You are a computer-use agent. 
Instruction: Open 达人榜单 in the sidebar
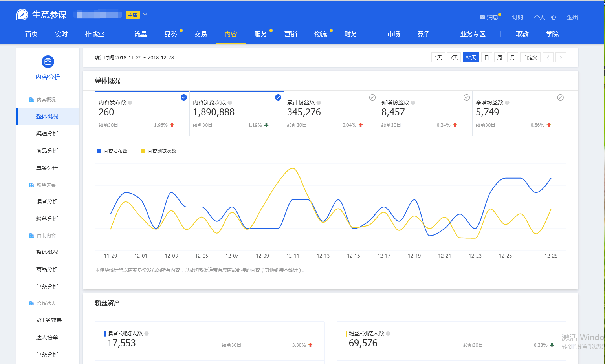47,337
